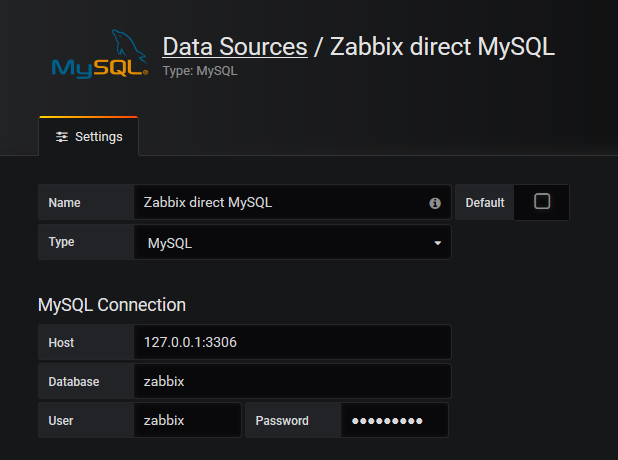The height and width of the screenshot is (460, 618).
Task: Click the 'MySQL Connection' section heading
Action: tap(112, 305)
